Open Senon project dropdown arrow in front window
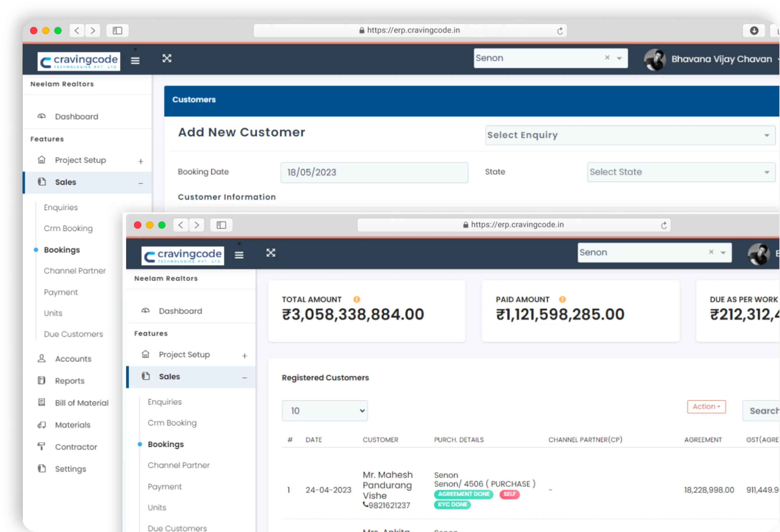Image resolution: width=780 pixels, height=532 pixels. pyautogui.click(x=723, y=253)
